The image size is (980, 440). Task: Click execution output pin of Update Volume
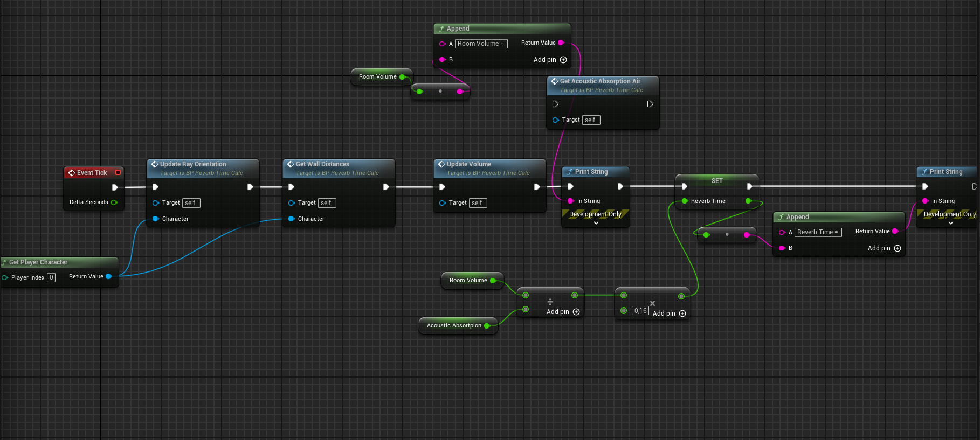(537, 187)
